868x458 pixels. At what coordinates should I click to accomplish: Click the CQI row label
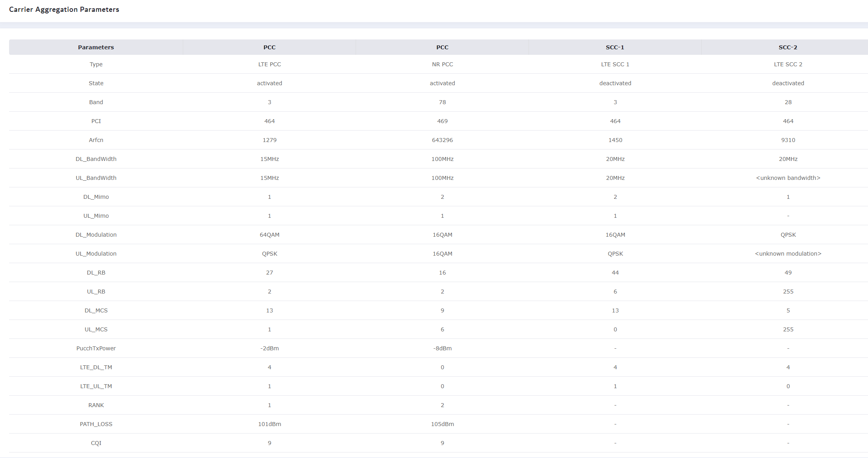tap(96, 443)
